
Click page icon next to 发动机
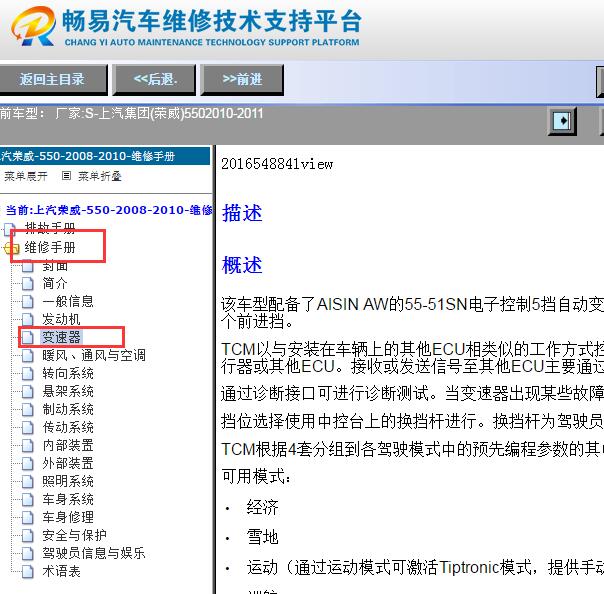(x=27, y=319)
